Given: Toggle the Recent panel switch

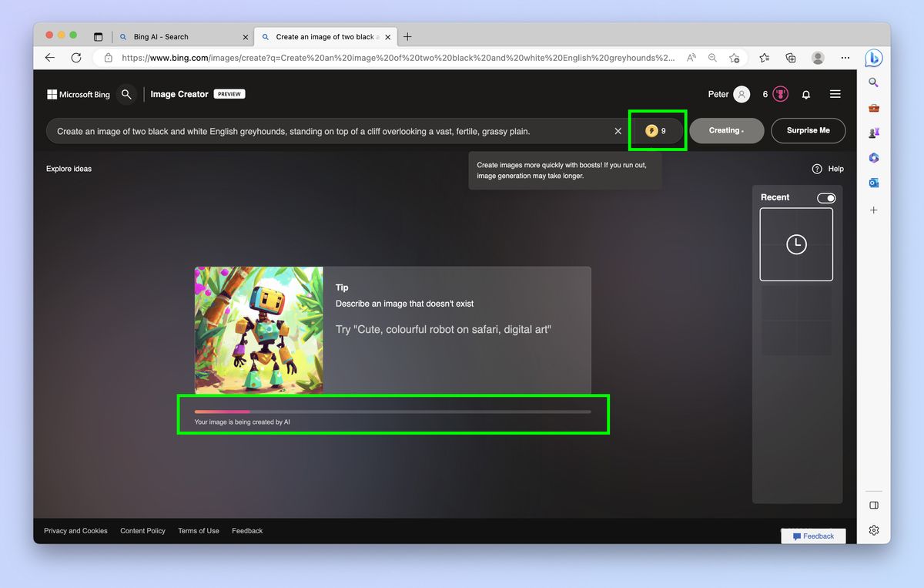Looking at the screenshot, I should coord(825,197).
